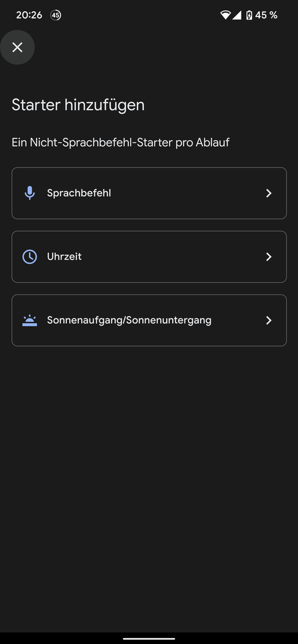Tap the Starter hinzufügen heading

78,105
